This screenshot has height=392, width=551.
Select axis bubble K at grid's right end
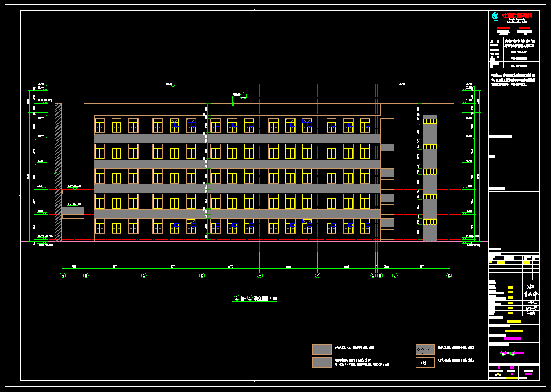click(449, 275)
